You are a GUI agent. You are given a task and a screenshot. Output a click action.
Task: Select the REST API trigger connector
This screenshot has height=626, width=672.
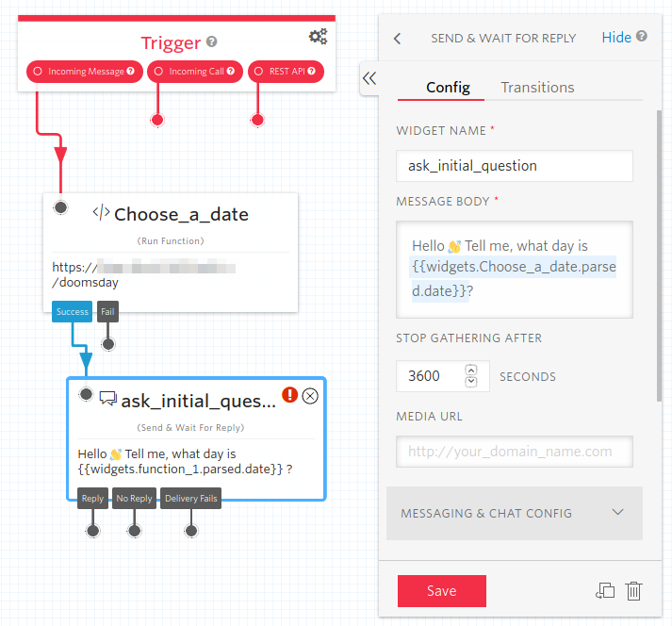pyautogui.click(x=286, y=71)
